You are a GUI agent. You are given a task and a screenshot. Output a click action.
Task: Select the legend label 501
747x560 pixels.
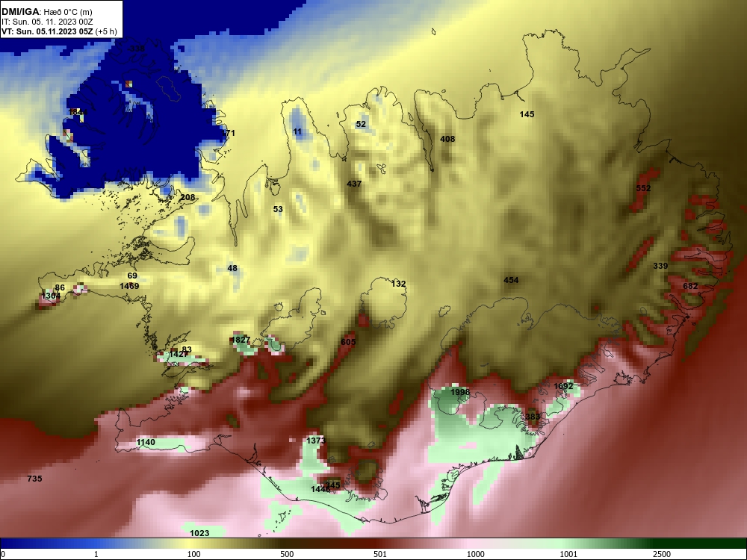point(380,554)
